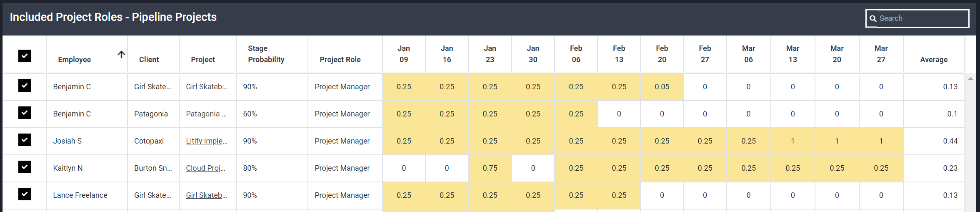The width and height of the screenshot is (980, 212).
Task: Click the Jan 30 column header
Action: (x=533, y=54)
